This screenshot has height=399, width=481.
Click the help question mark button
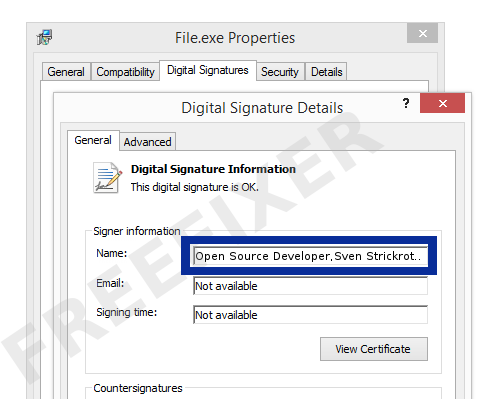(x=406, y=103)
